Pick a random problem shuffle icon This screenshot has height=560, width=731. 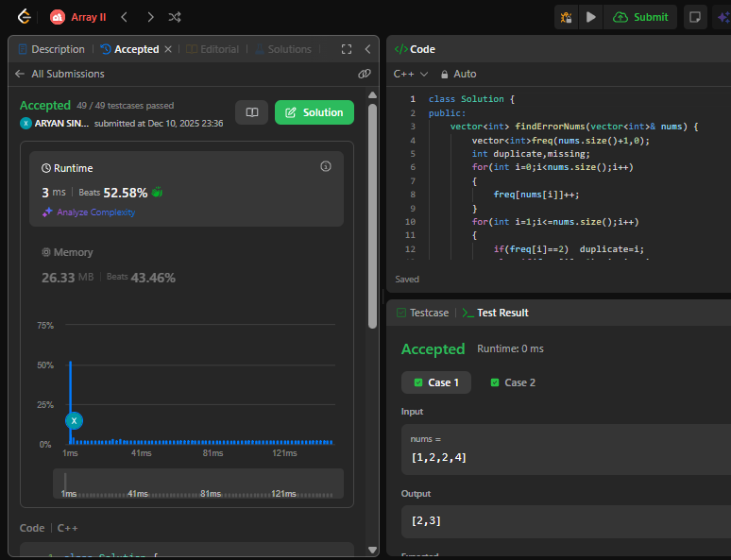pyautogui.click(x=175, y=17)
